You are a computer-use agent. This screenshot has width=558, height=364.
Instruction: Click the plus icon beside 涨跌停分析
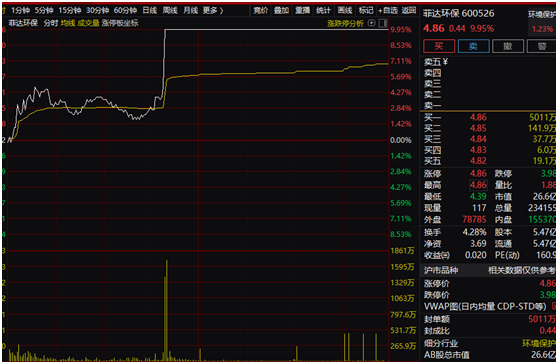[371, 23]
